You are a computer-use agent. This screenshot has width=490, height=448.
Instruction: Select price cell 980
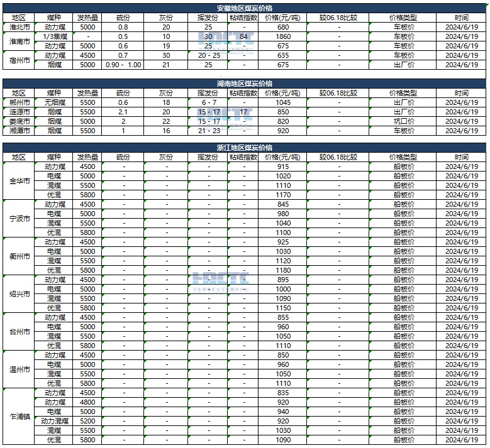(282, 214)
